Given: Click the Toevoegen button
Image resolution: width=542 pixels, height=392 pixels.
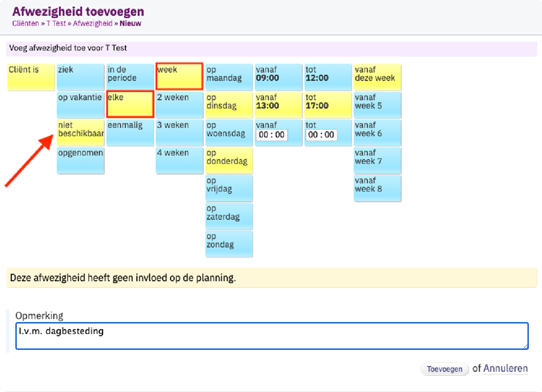Looking at the screenshot, I should pyautogui.click(x=444, y=369).
